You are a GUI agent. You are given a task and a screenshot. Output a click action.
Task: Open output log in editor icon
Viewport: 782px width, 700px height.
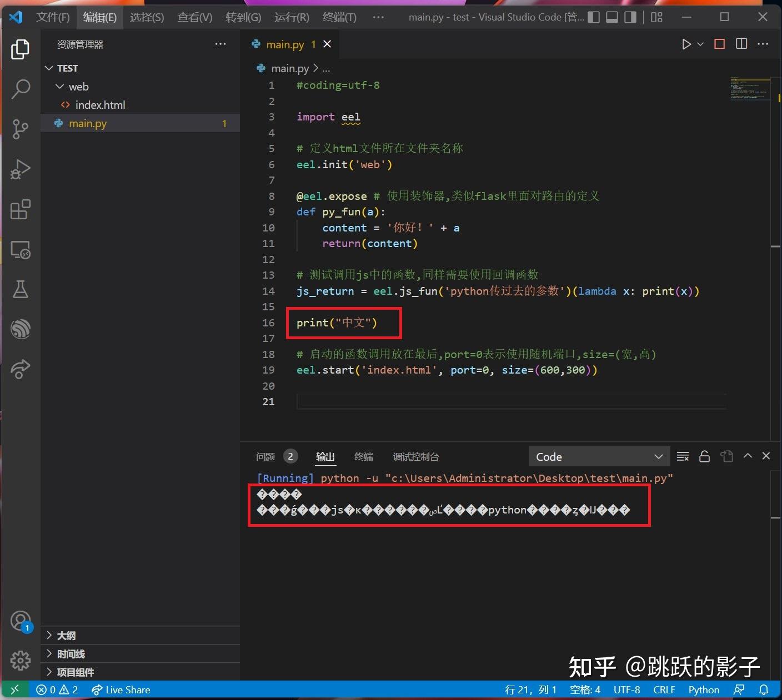(x=726, y=457)
